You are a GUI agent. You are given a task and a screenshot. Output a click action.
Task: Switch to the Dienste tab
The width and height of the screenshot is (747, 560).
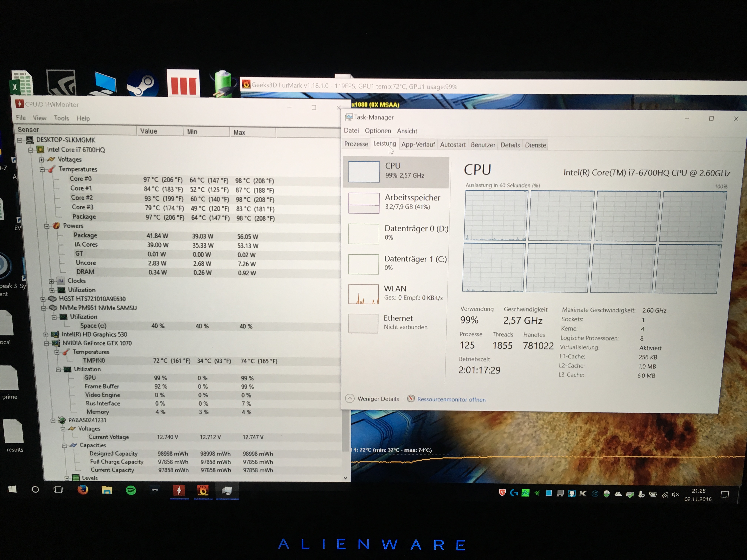(535, 145)
